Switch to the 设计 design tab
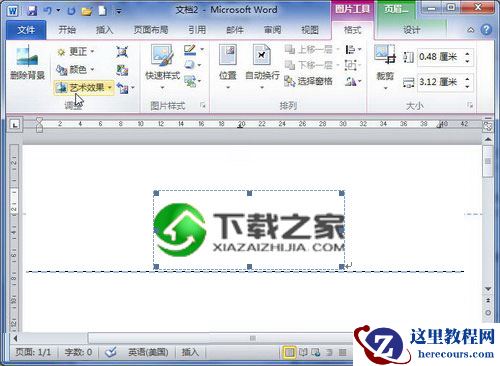 tap(411, 30)
